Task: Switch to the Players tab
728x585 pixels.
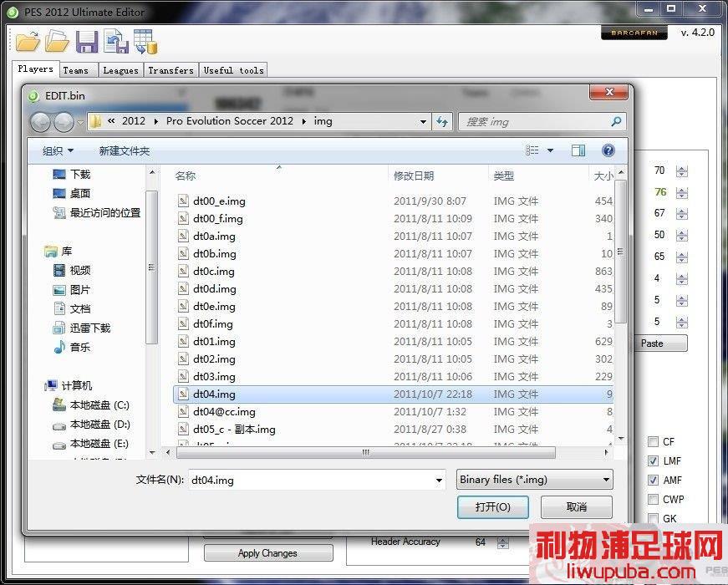Action: pos(35,69)
